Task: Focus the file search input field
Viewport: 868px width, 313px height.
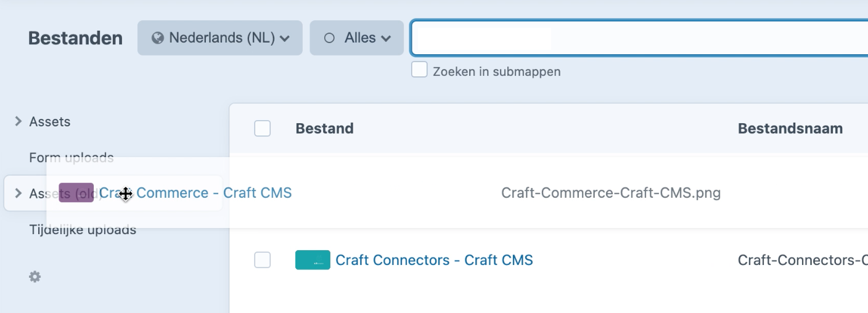Action: tap(639, 38)
